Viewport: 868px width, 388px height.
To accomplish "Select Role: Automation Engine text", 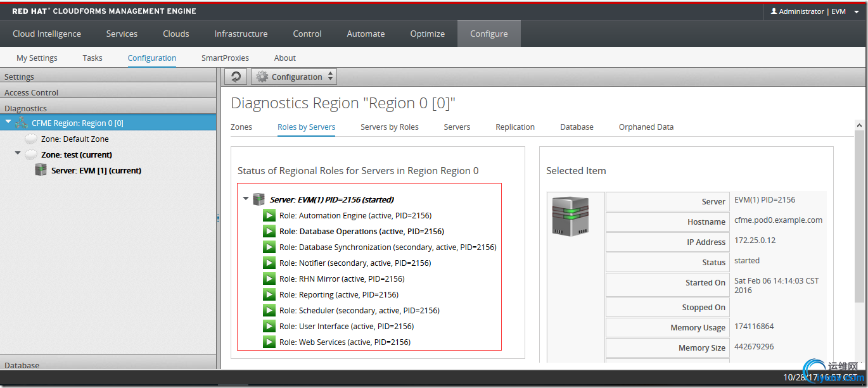I will [x=355, y=215].
